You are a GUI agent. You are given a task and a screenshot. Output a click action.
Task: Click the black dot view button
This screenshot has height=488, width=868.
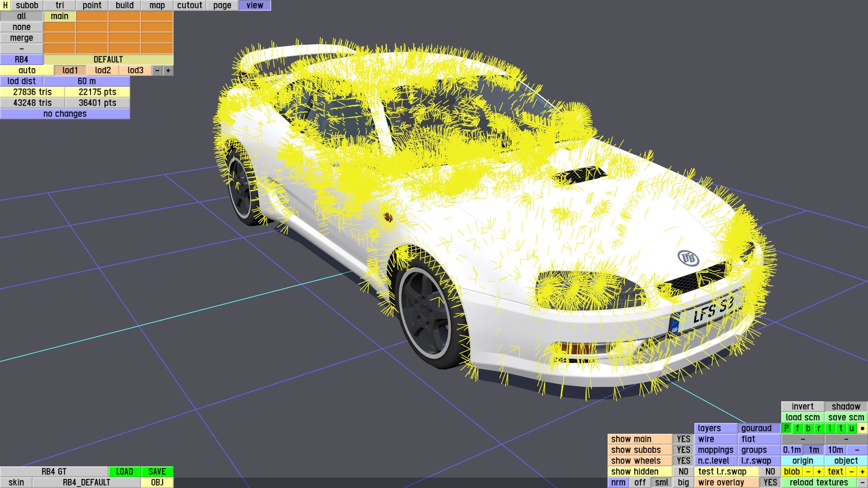862,428
